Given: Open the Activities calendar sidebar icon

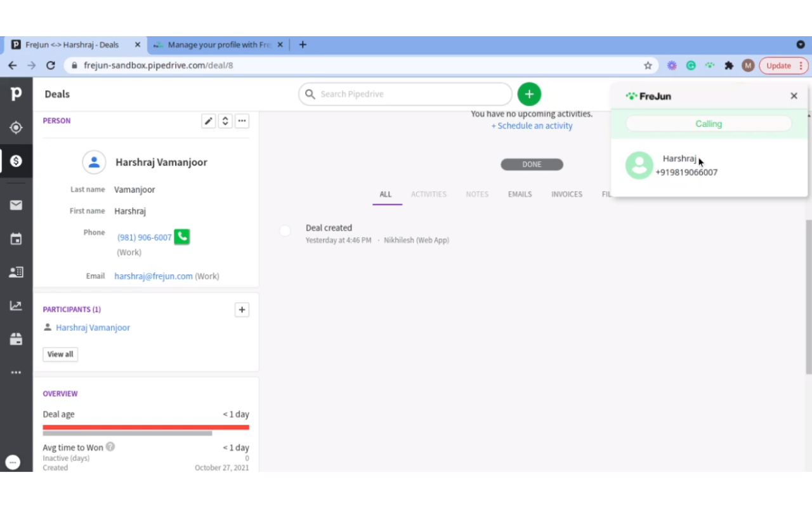Looking at the screenshot, I should (16, 239).
